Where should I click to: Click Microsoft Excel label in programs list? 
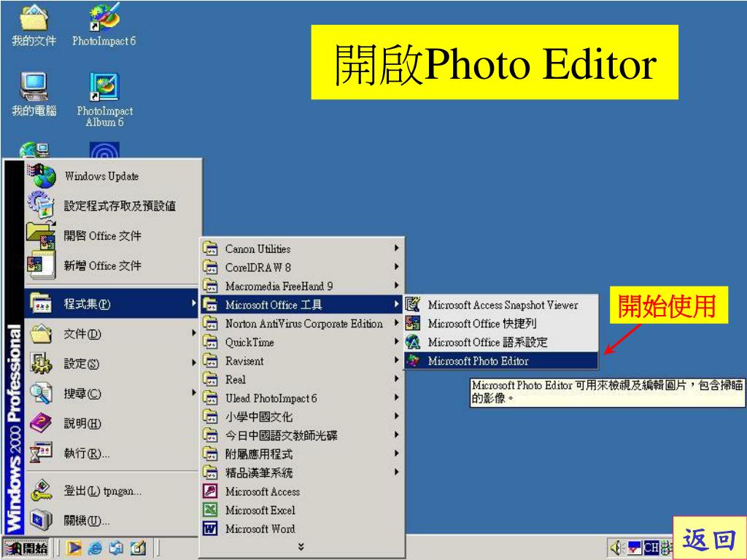pos(260,510)
